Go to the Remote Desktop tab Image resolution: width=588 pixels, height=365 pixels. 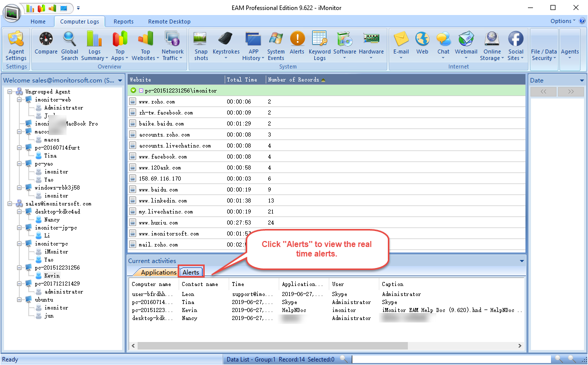click(x=169, y=21)
